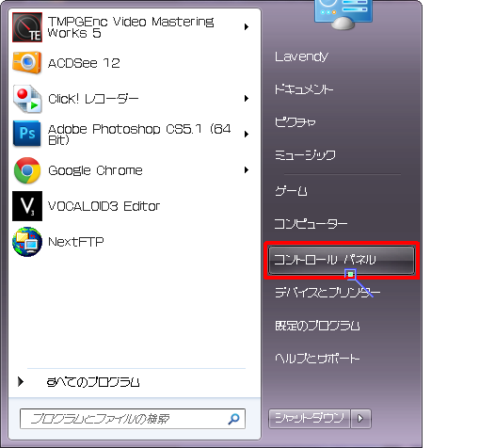Launch Google Chrome from its icon

[27, 170]
